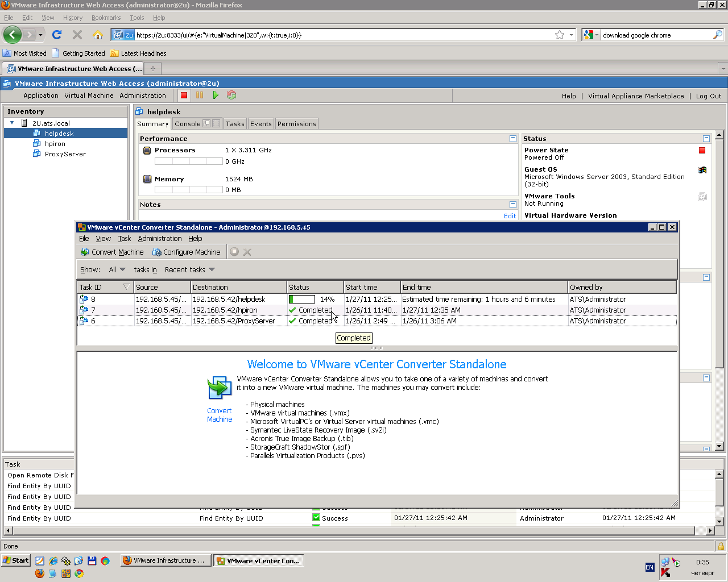Open the Show All dropdown in the Converter
Image resolution: width=728 pixels, height=582 pixels.
pos(117,269)
